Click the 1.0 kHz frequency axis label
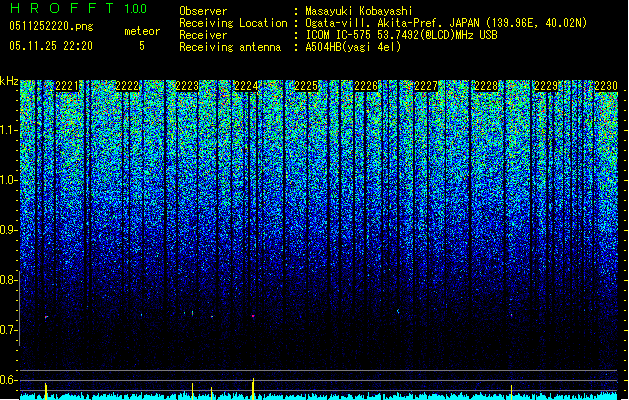The width and height of the screenshot is (629, 400). 9,180
